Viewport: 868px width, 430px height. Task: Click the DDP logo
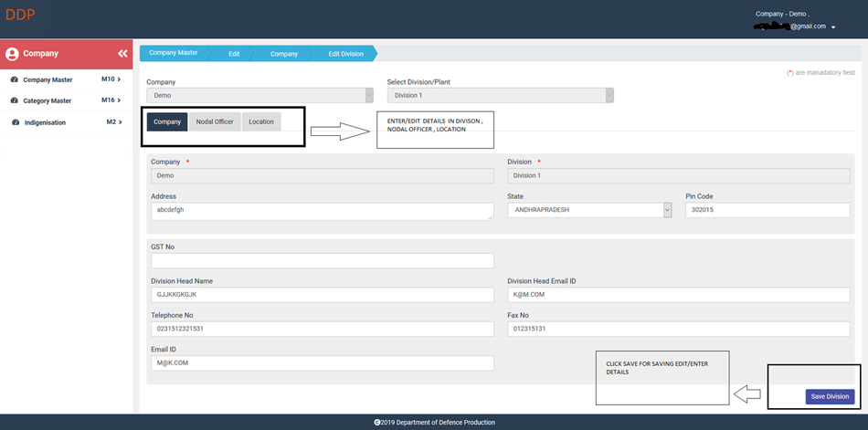(19, 15)
